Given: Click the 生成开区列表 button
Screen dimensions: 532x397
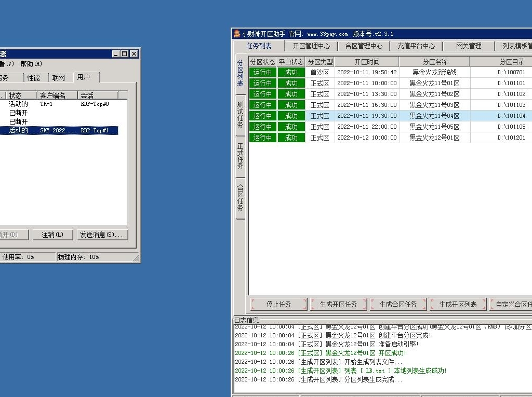Looking at the screenshot, I should 458,305.
